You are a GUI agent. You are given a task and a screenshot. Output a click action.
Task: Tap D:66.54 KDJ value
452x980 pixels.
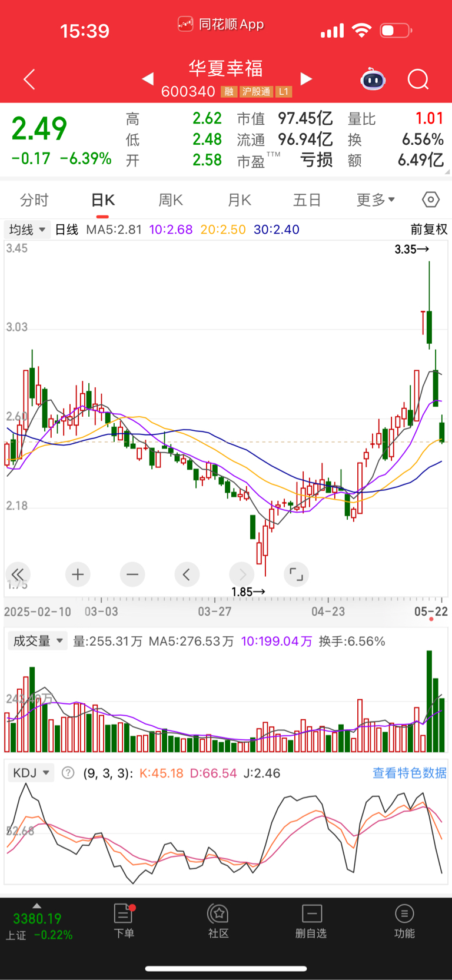click(x=213, y=773)
